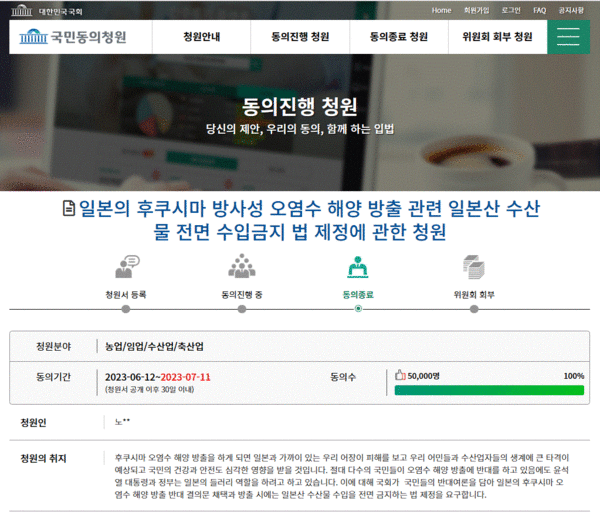Open the 청원안내 menu
Image resolution: width=600 pixels, height=519 pixels.
(202, 37)
